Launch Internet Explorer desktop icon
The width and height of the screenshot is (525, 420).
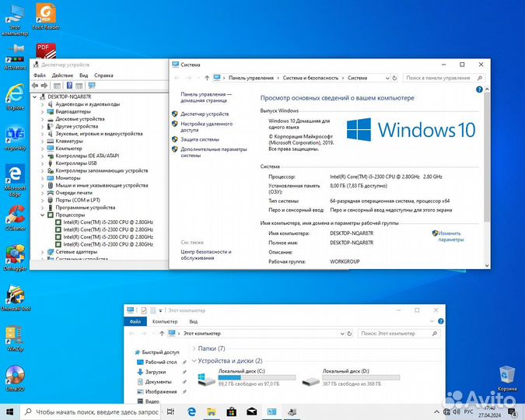(x=15, y=96)
